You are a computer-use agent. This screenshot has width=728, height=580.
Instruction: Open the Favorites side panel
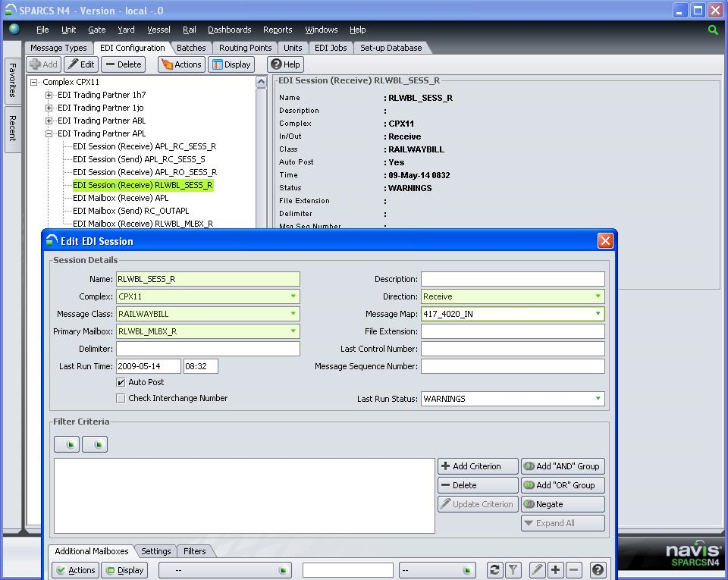tap(13, 80)
